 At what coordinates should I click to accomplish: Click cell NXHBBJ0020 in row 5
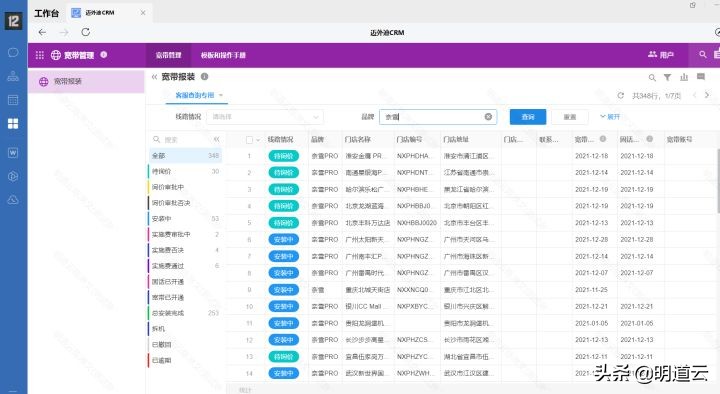pos(417,223)
